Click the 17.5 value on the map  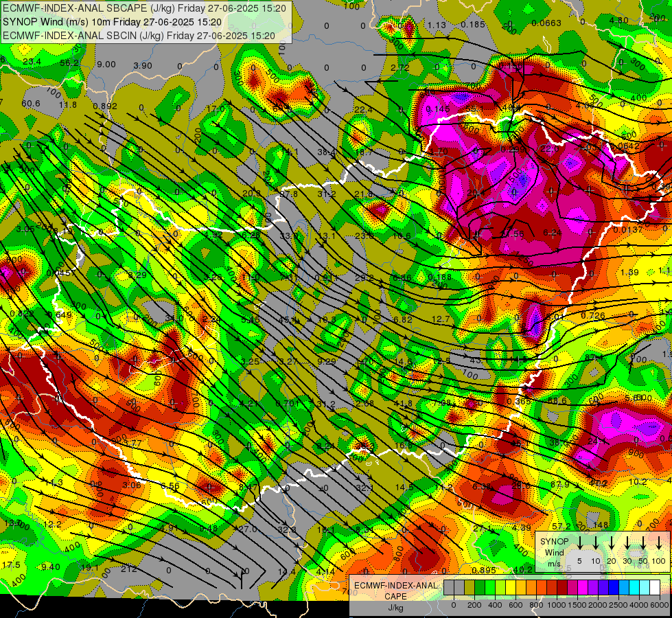[11, 565]
